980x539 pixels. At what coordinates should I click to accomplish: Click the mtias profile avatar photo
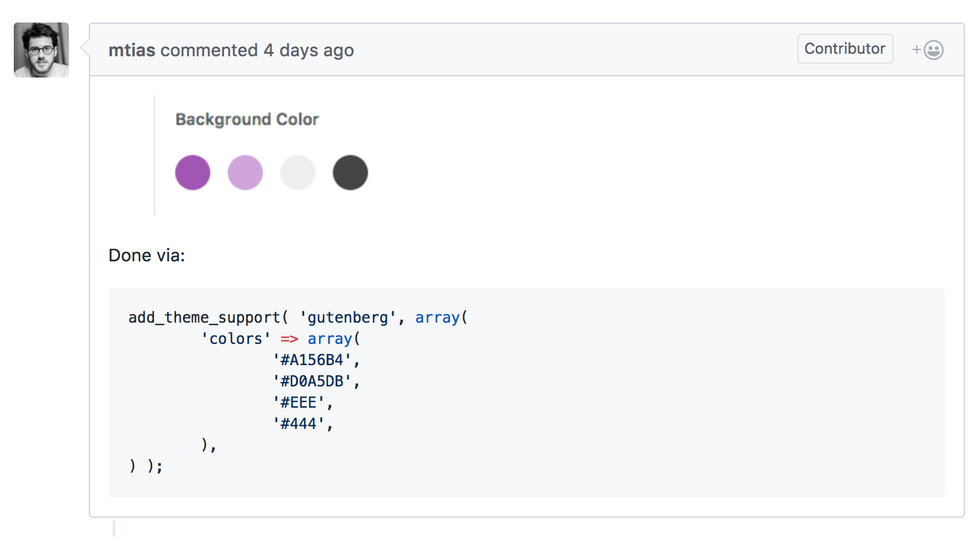pos(41,50)
